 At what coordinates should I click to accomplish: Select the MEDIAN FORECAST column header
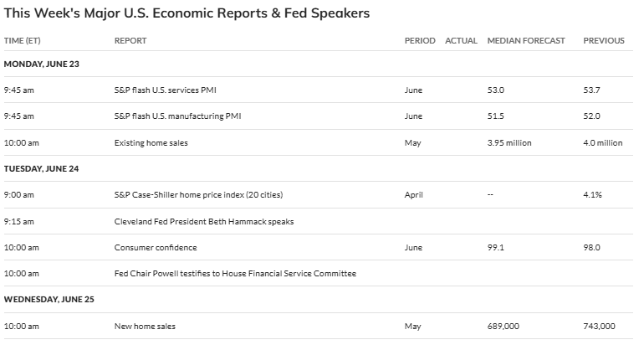tap(526, 41)
